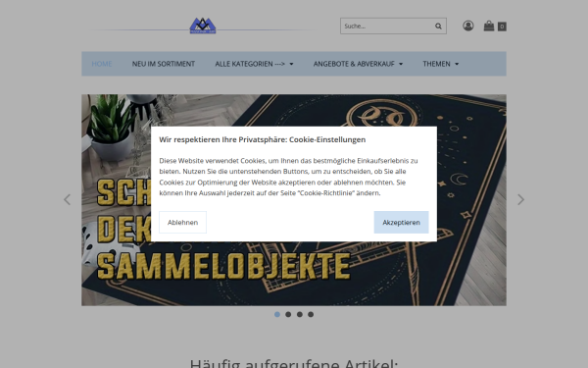Expand the ALLE KATEGORIEN dropdown

(254, 64)
